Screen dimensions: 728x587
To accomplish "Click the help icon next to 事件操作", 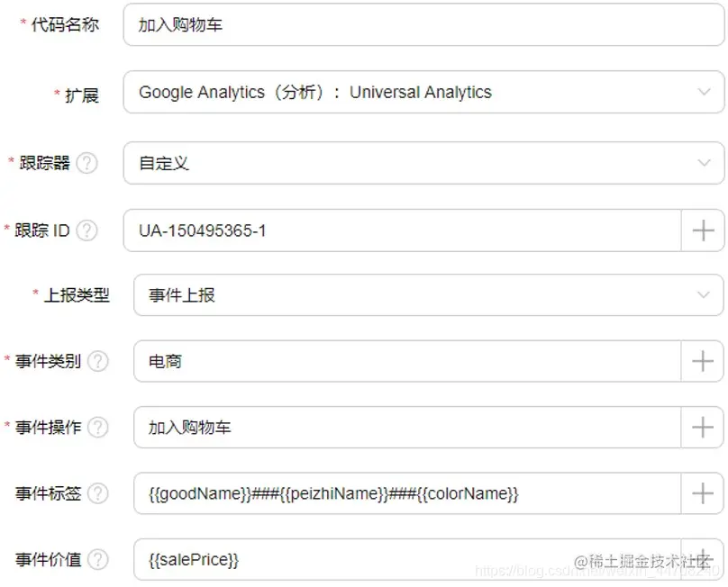I will click(98, 427).
